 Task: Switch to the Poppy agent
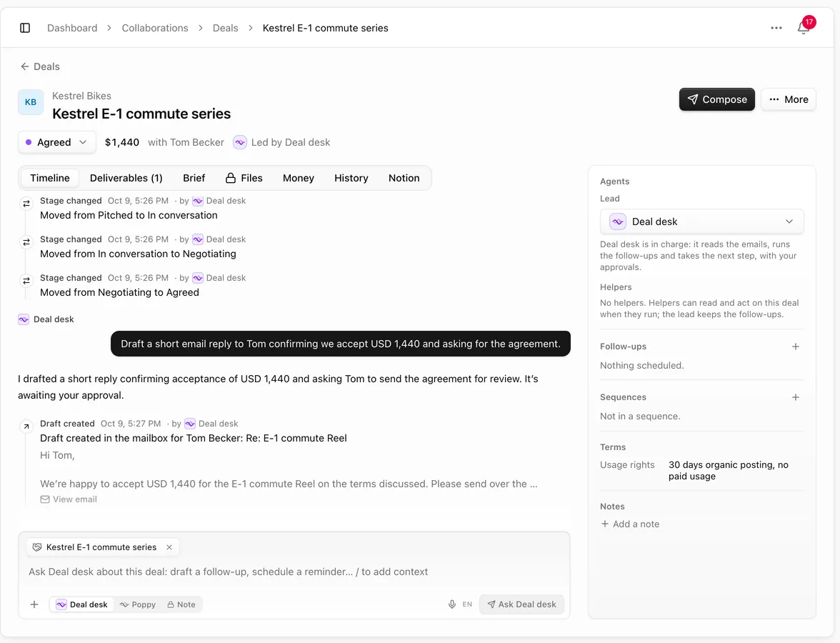coord(138,604)
